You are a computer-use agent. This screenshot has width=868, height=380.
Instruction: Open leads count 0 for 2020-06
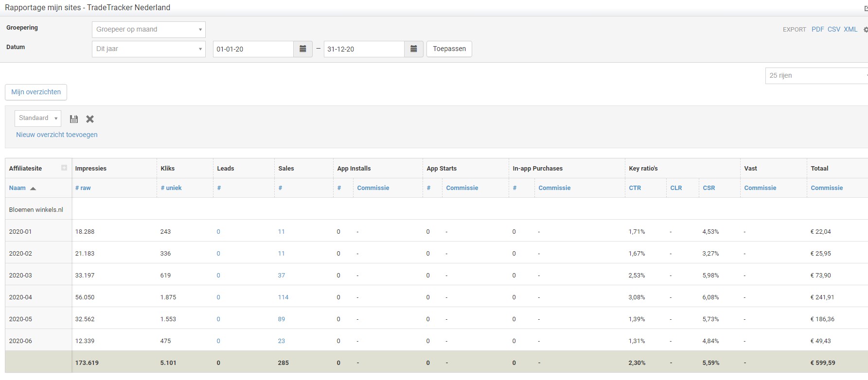click(218, 341)
